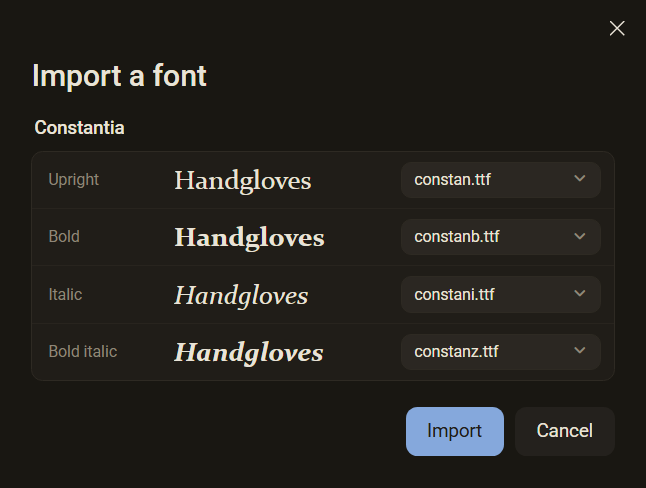Viewport: 646px width, 488px height.
Task: Click the Italic Handgloves preview text
Action: 241,296
